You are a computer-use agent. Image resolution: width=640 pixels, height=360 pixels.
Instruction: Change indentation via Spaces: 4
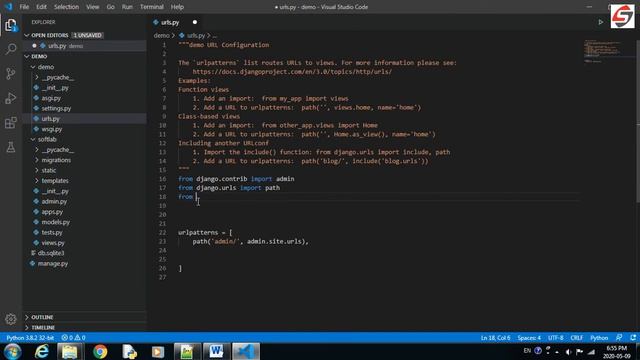[x=529, y=338]
